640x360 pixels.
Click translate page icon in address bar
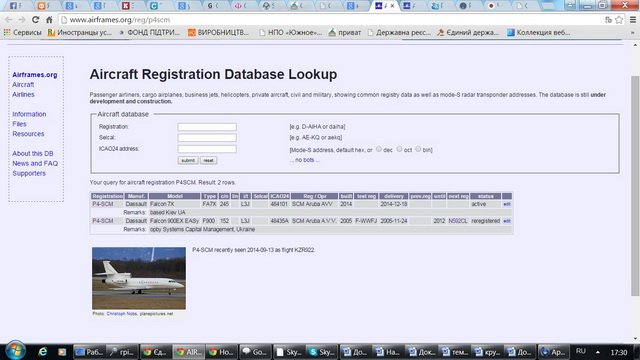coord(608,20)
